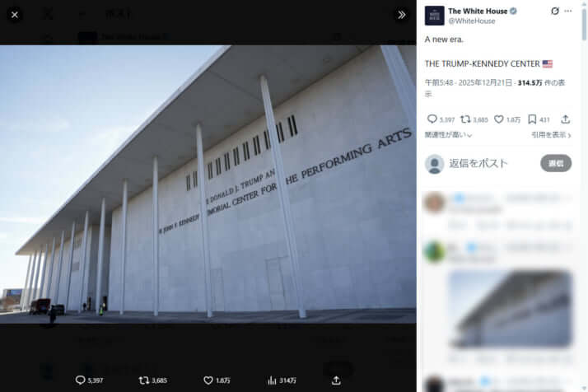Bookmark the post showing 431 saves
Viewport: 588px width, 392px height.
532,119
